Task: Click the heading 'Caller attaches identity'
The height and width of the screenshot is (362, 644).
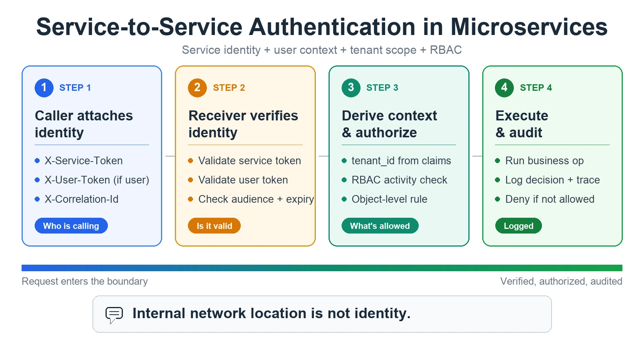Action: point(84,124)
